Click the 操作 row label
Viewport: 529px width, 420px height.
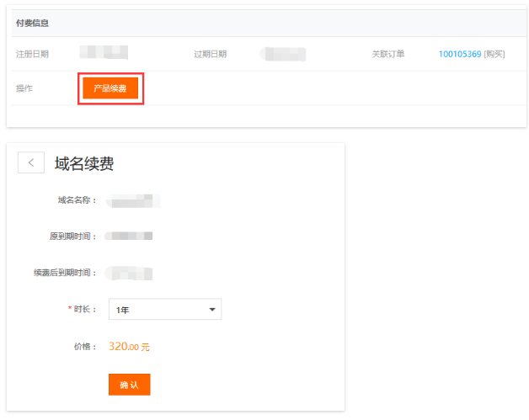click(24, 88)
